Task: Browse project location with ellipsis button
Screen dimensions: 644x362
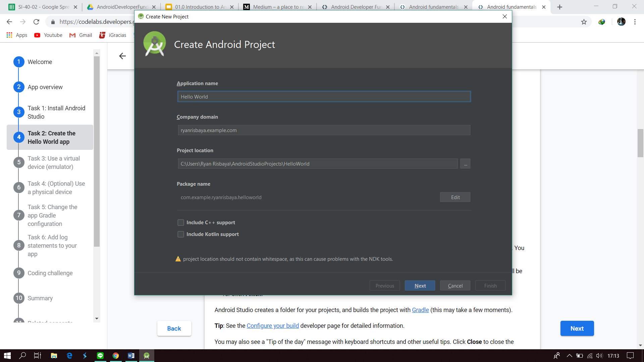Action: (x=465, y=164)
